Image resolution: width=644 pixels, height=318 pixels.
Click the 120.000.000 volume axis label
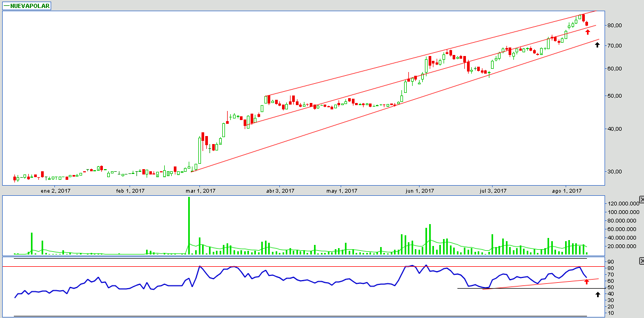click(620, 204)
